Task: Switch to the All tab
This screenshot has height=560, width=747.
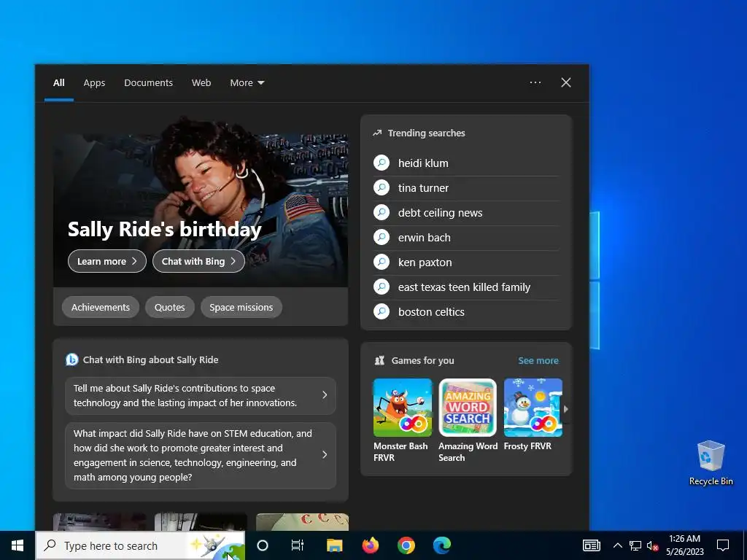Action: coord(59,83)
